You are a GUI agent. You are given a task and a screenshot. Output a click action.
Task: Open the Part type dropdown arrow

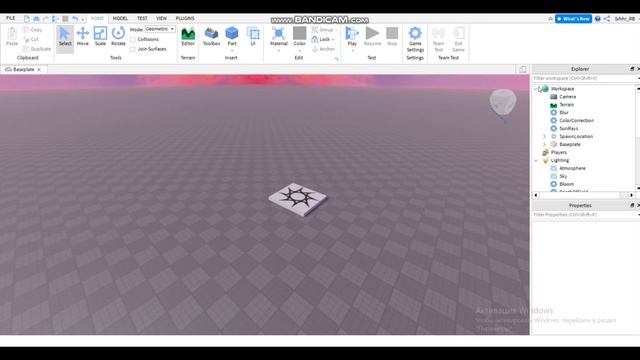click(x=232, y=51)
